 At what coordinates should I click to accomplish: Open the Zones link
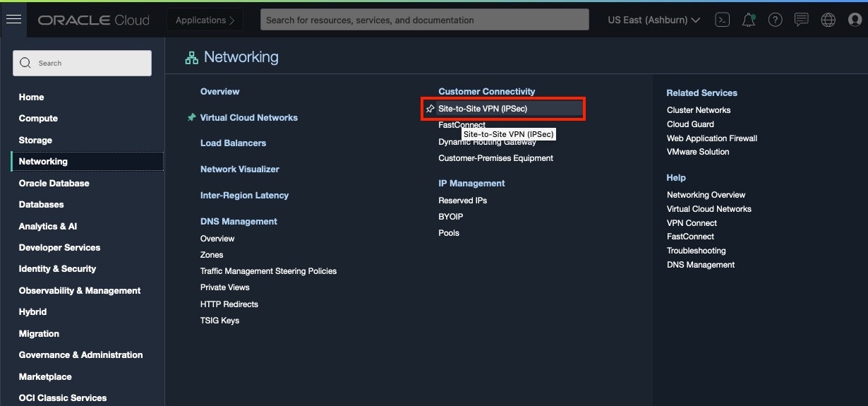point(212,255)
